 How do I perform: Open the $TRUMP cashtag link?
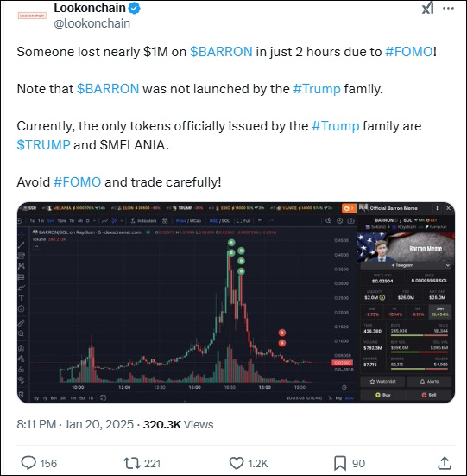pos(44,145)
